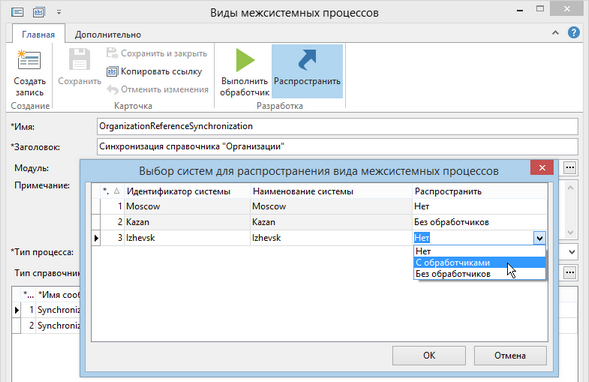This screenshot has height=382, width=589.
Task: Choose Без обработчиков from the list
Action: [x=480, y=274]
